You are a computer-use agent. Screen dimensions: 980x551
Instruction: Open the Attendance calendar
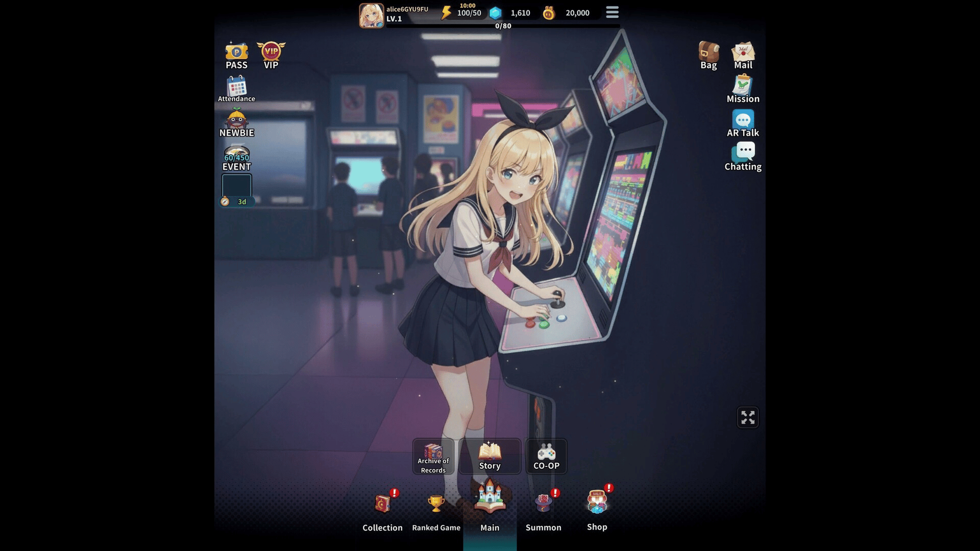tap(236, 89)
